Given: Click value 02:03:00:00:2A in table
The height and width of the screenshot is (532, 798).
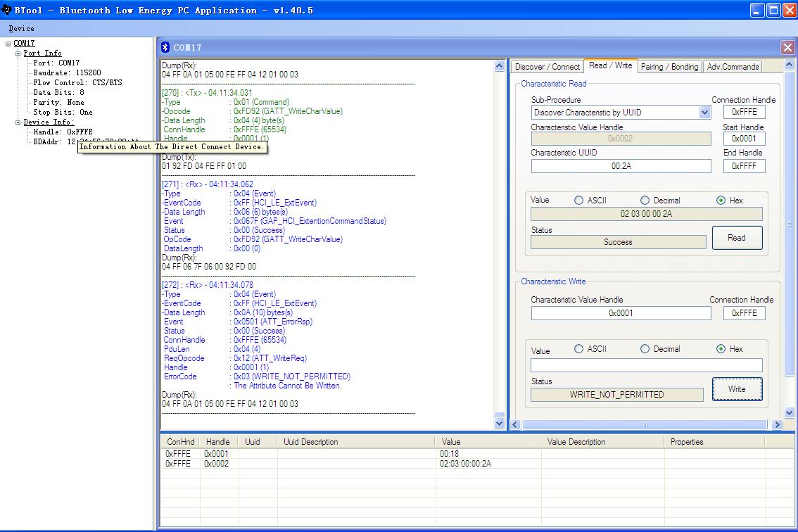Looking at the screenshot, I should point(465,464).
